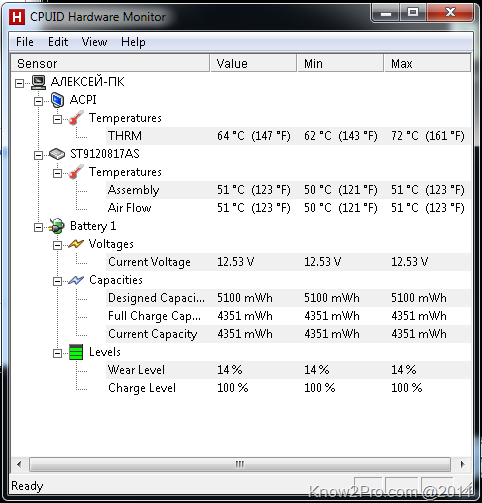The height and width of the screenshot is (503, 482).
Task: Close the Hardware Monitor window
Action: 450,13
